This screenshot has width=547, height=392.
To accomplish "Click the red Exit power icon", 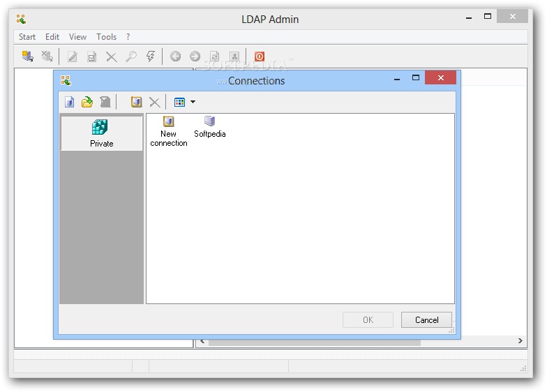I will point(260,56).
